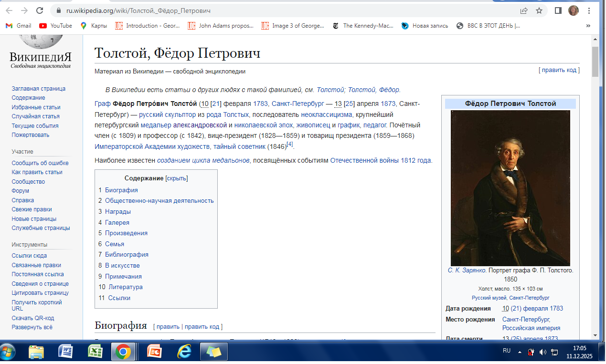Click the volume speaker tray icon

(x=542, y=352)
